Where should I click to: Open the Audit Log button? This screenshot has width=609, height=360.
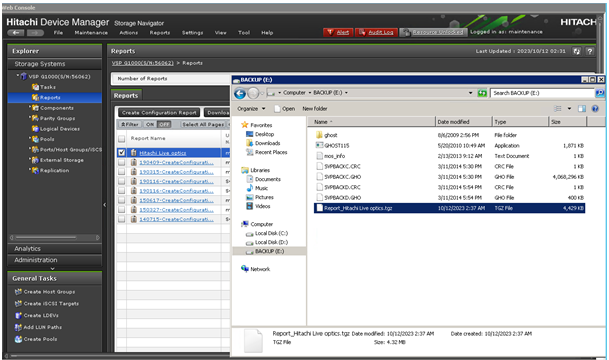(x=376, y=32)
